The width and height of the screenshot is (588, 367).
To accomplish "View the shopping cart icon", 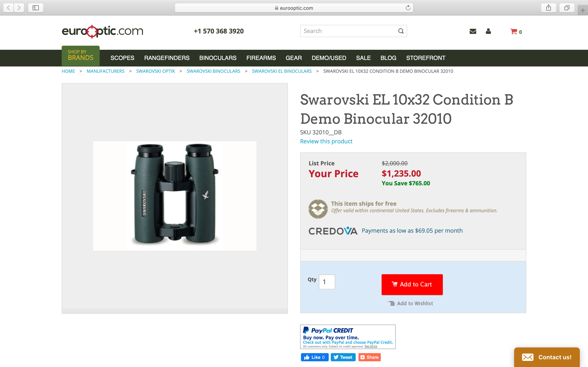I will point(514,32).
